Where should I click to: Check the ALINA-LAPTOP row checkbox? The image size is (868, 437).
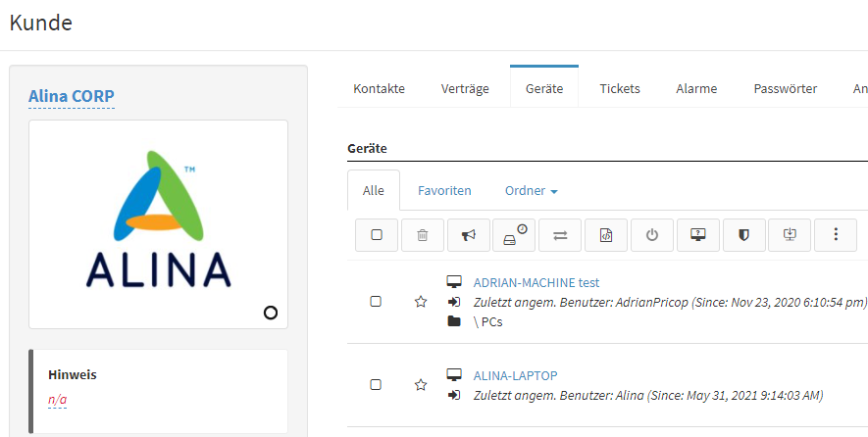(376, 384)
